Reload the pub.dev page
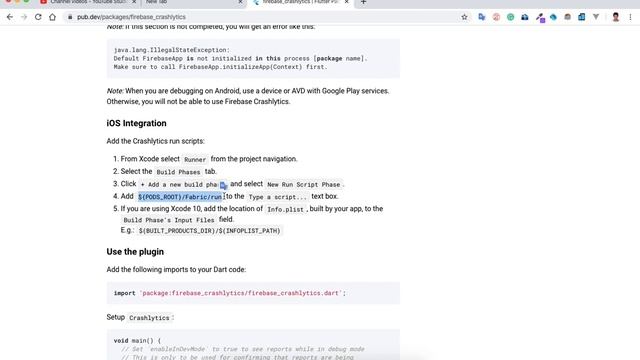The image size is (640, 360). click(38, 17)
